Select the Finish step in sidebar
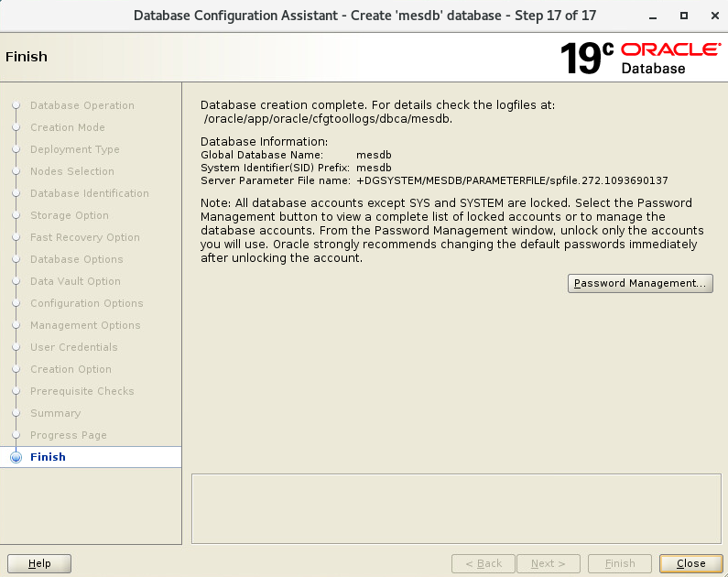 pyautogui.click(x=48, y=457)
